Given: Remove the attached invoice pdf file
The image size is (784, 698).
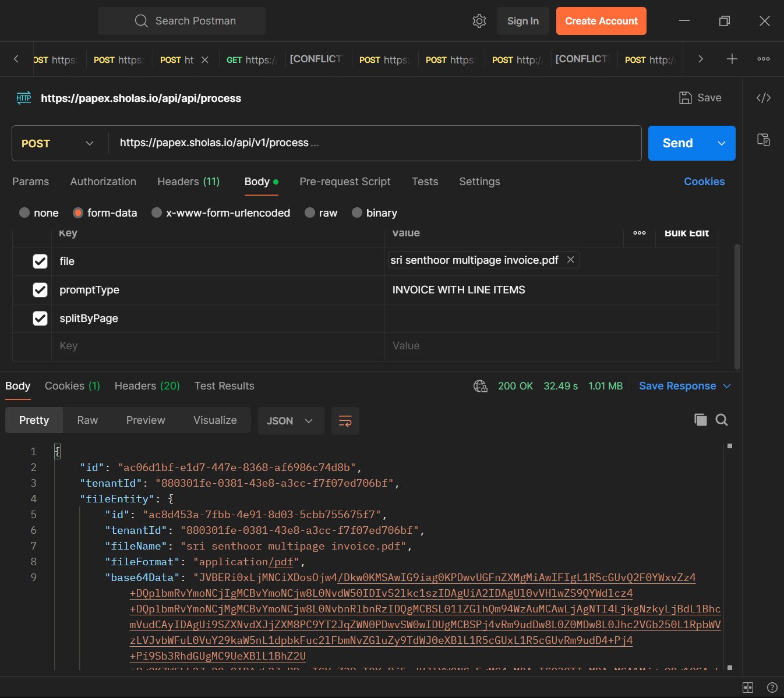Looking at the screenshot, I should point(571,260).
